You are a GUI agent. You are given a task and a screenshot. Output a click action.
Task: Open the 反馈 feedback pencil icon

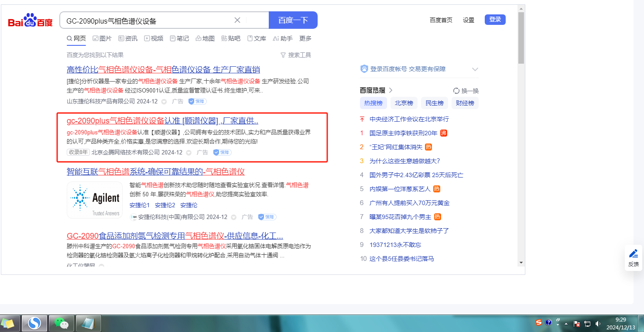(x=634, y=253)
